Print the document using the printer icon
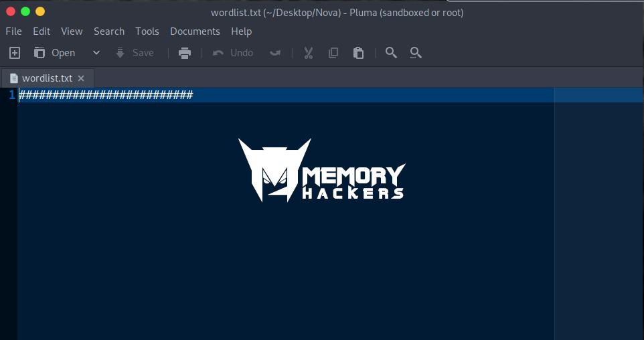Screen dimensions: 644x340 click(185, 53)
